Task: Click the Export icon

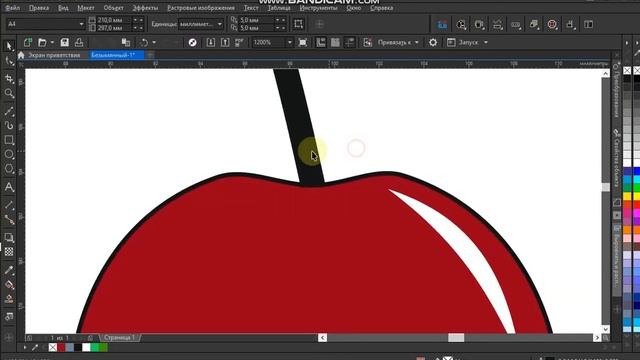Action: 225,42
